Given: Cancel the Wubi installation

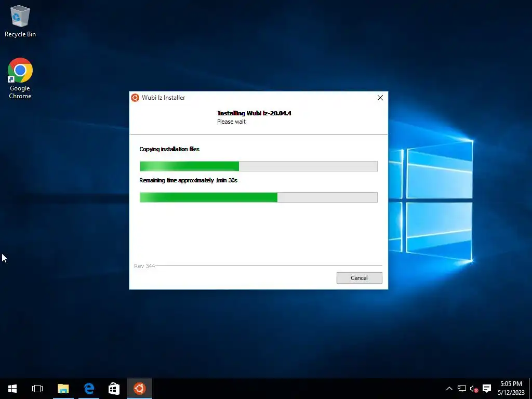Looking at the screenshot, I should [360, 278].
